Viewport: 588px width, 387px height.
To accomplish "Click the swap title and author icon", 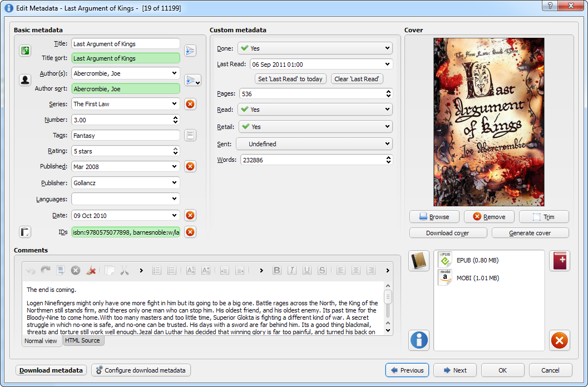I will 25,50.
